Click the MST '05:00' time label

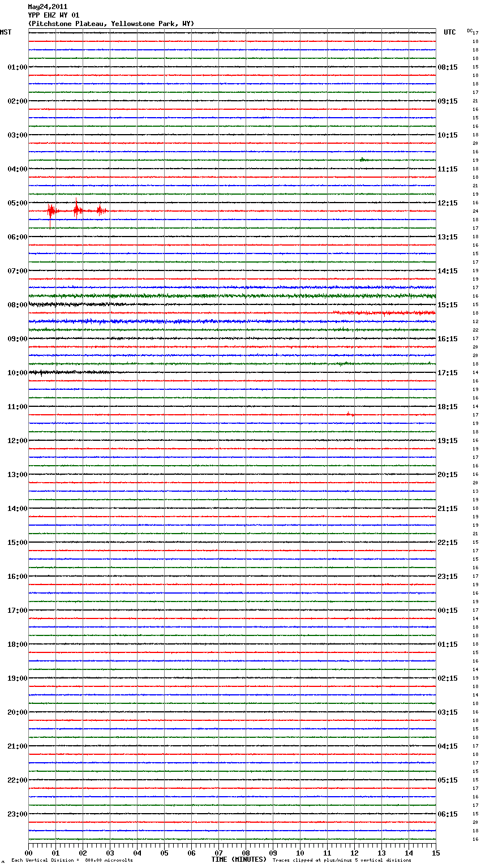18,203
